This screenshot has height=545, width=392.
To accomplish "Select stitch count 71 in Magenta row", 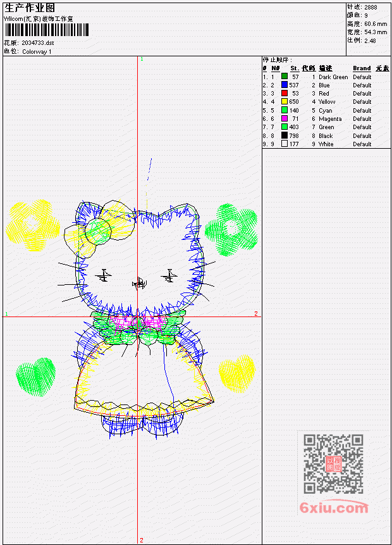I will point(295,119).
